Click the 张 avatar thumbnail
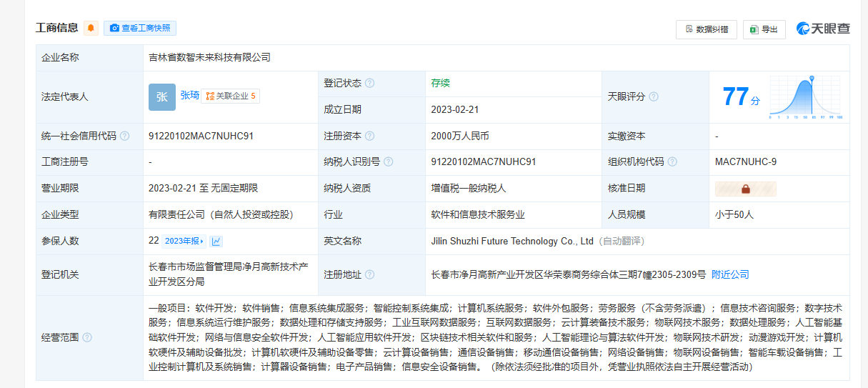This screenshot has height=388, width=868. pyautogui.click(x=162, y=97)
